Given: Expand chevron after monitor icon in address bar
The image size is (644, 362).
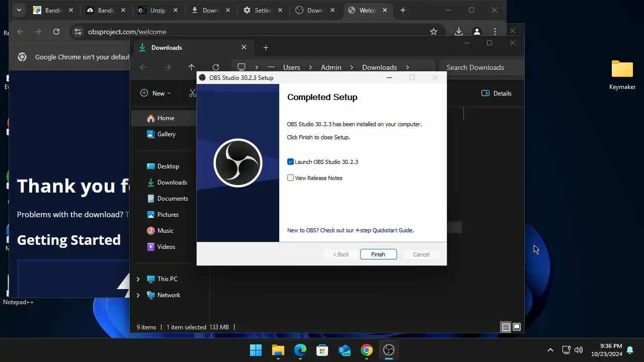Looking at the screenshot, I should point(257,67).
